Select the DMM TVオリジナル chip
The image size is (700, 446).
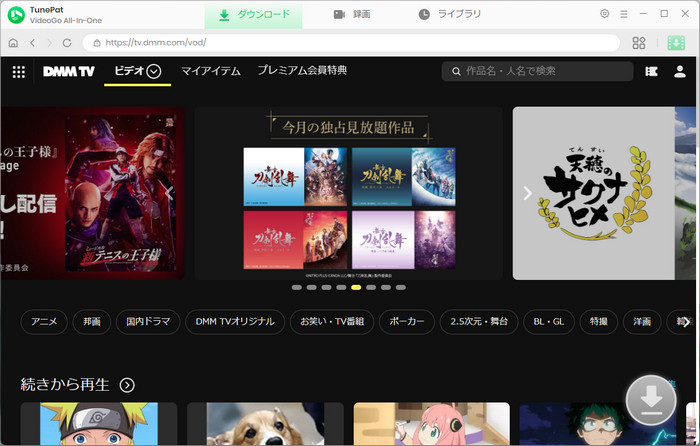tap(235, 321)
